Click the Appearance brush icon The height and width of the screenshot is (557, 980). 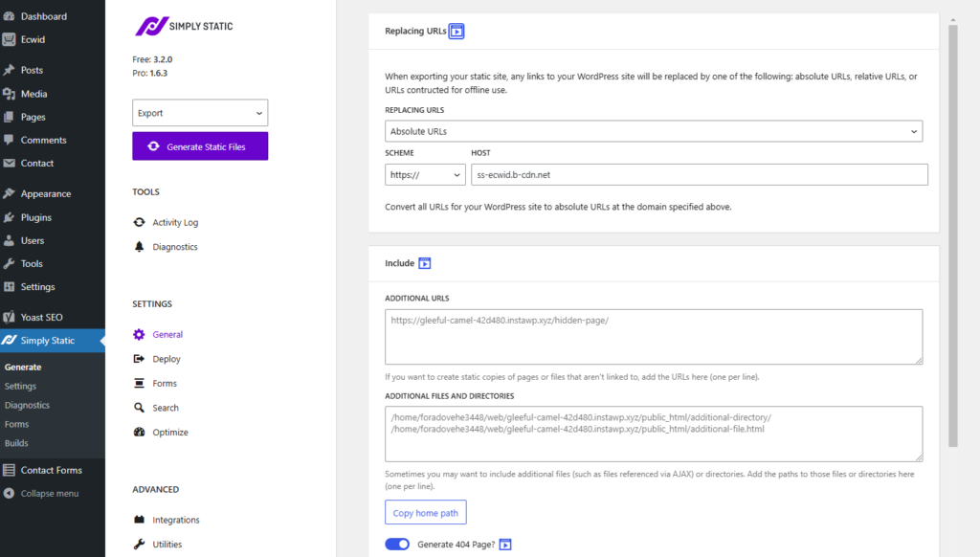(9, 193)
